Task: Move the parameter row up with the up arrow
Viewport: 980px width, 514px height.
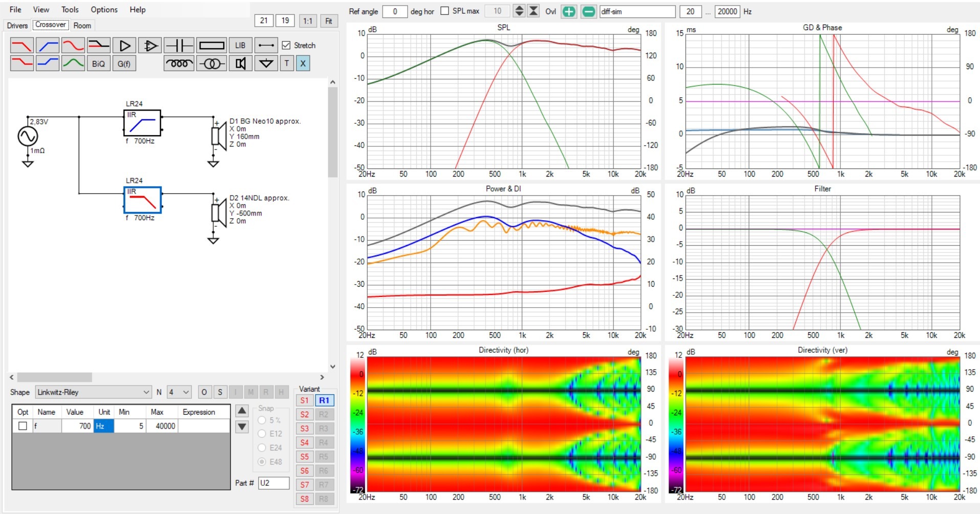Action: [242, 411]
